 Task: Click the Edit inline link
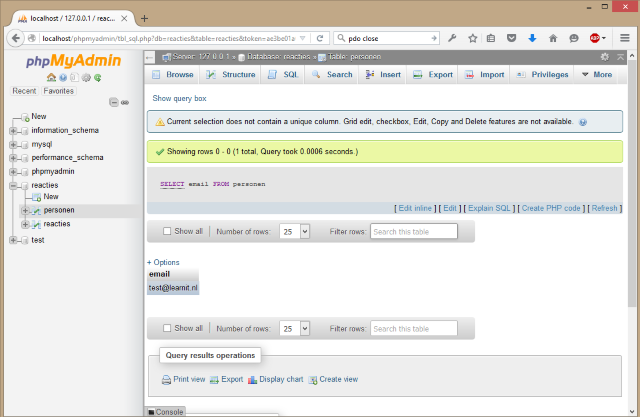point(415,208)
